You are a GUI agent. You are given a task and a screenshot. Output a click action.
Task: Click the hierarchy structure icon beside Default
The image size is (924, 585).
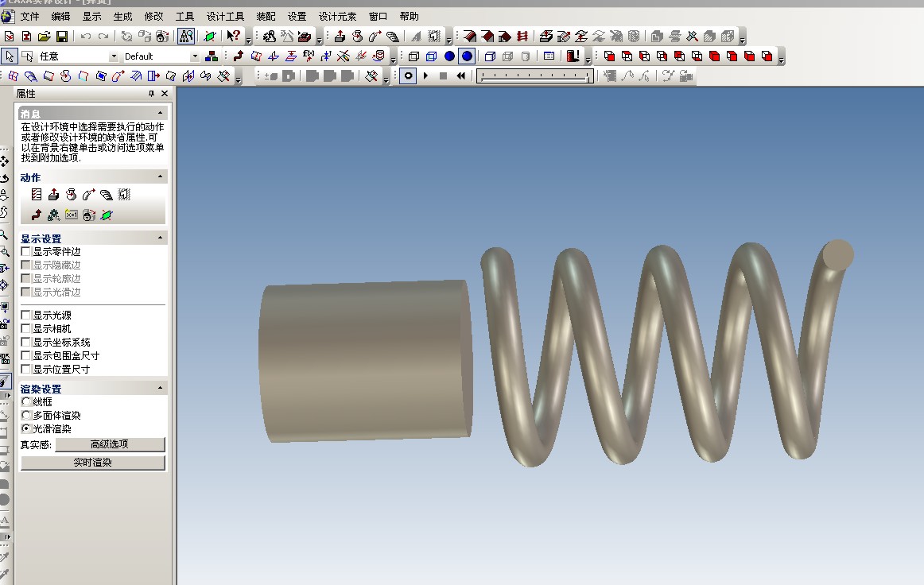click(211, 56)
